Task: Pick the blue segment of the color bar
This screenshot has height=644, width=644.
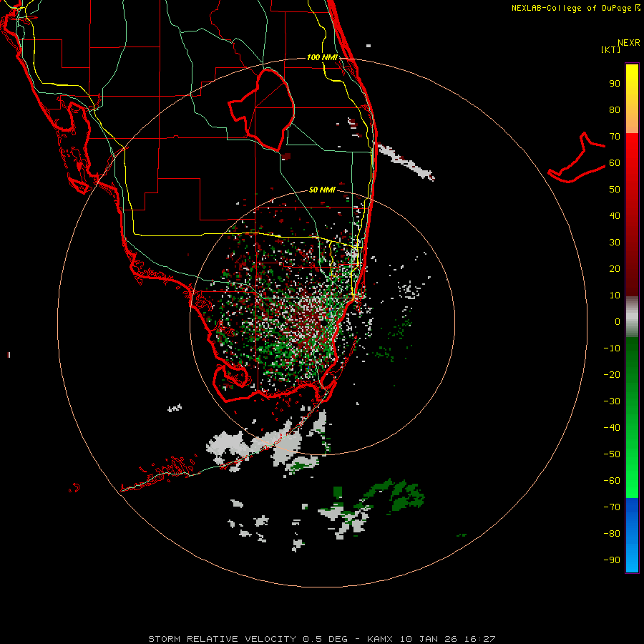Action: pyautogui.click(x=632, y=535)
